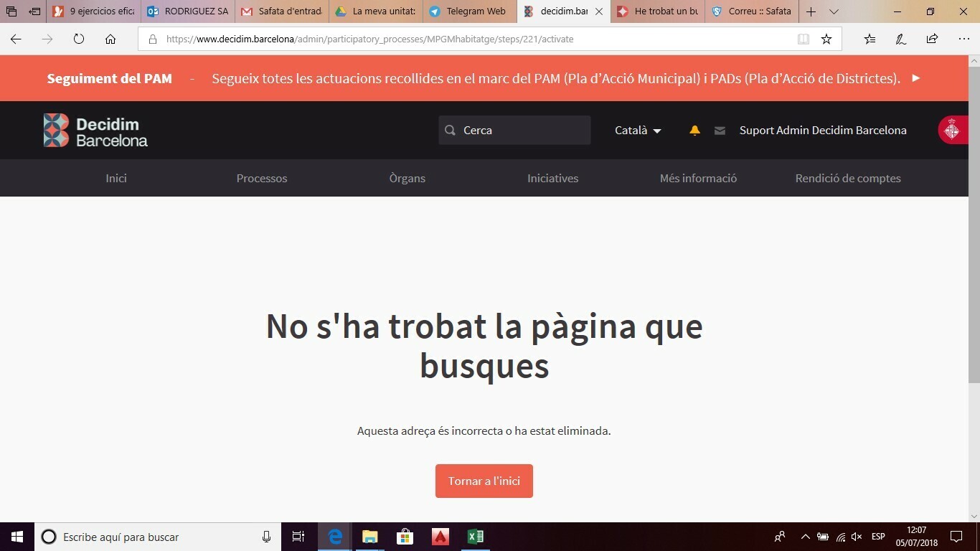980x551 pixels.
Task: Click the share page icon
Action: (x=932, y=39)
